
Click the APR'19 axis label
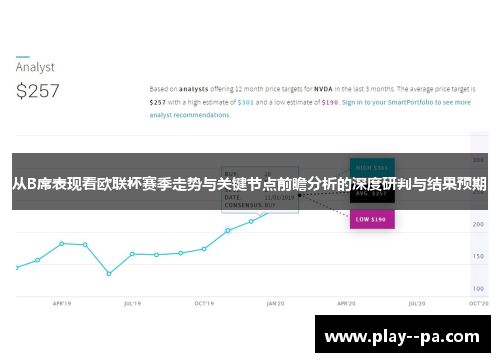pos(62,303)
